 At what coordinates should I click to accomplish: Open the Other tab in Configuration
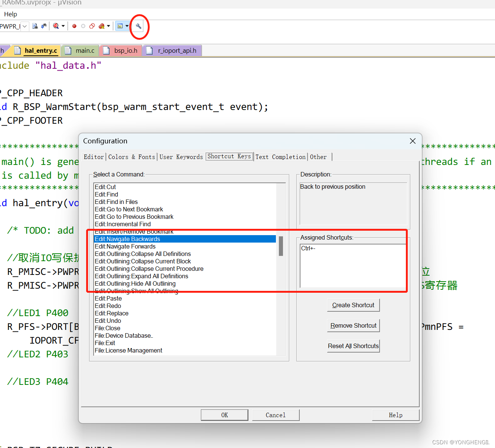tap(319, 157)
